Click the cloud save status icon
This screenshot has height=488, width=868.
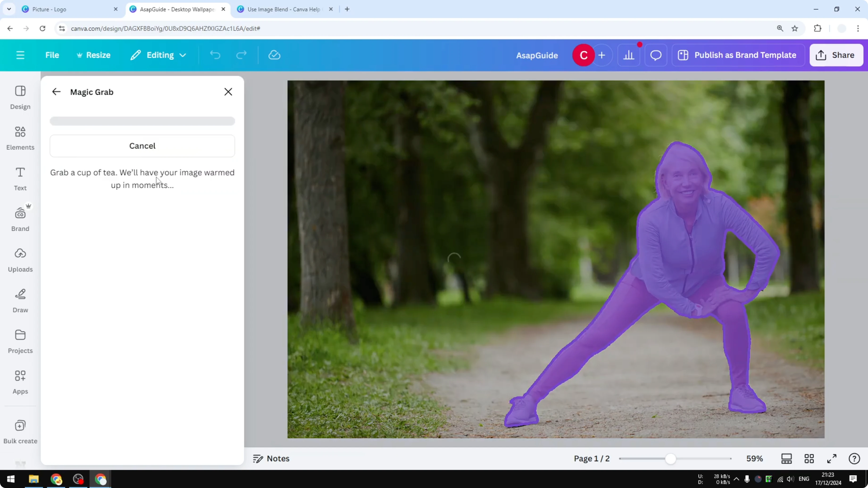tap(274, 55)
